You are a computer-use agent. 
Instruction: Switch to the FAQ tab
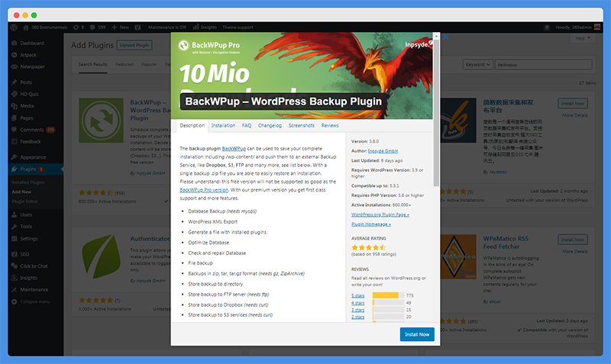click(247, 125)
